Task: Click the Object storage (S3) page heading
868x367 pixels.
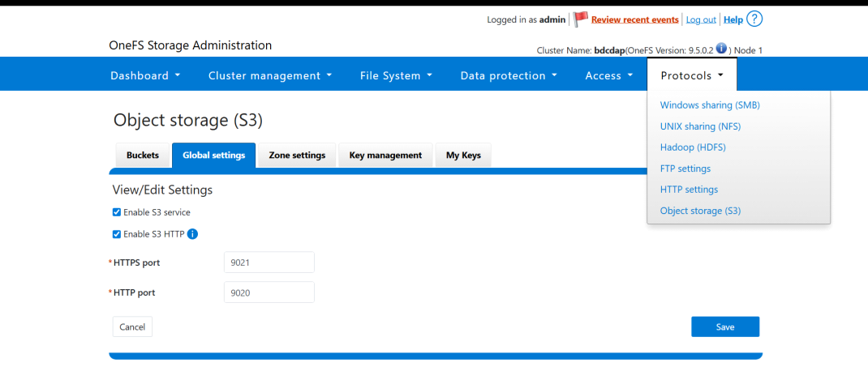Action: [187, 120]
